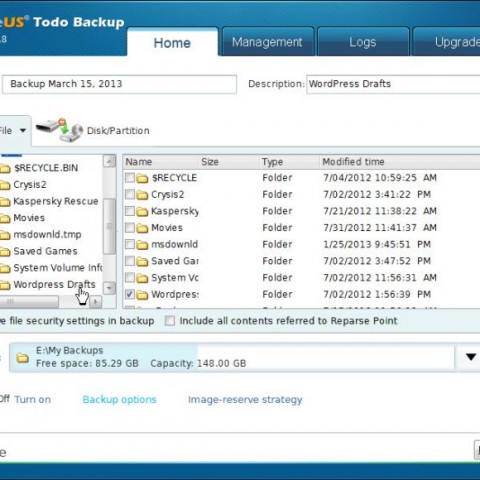Click the Folder type cell in Crysis2 row
Viewport: 480px width, 480px height.
[277, 194]
